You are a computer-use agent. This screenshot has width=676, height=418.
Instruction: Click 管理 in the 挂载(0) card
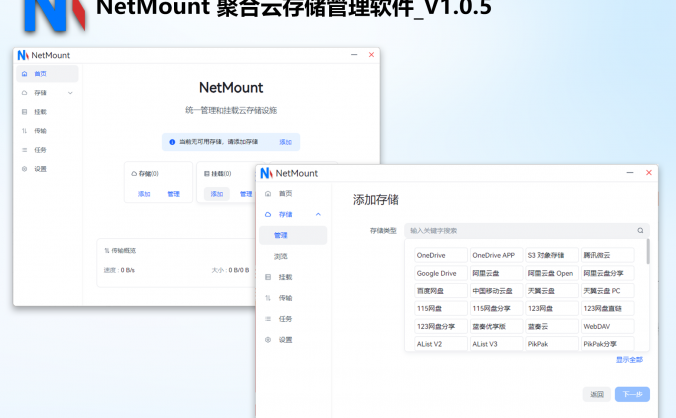[246, 194]
